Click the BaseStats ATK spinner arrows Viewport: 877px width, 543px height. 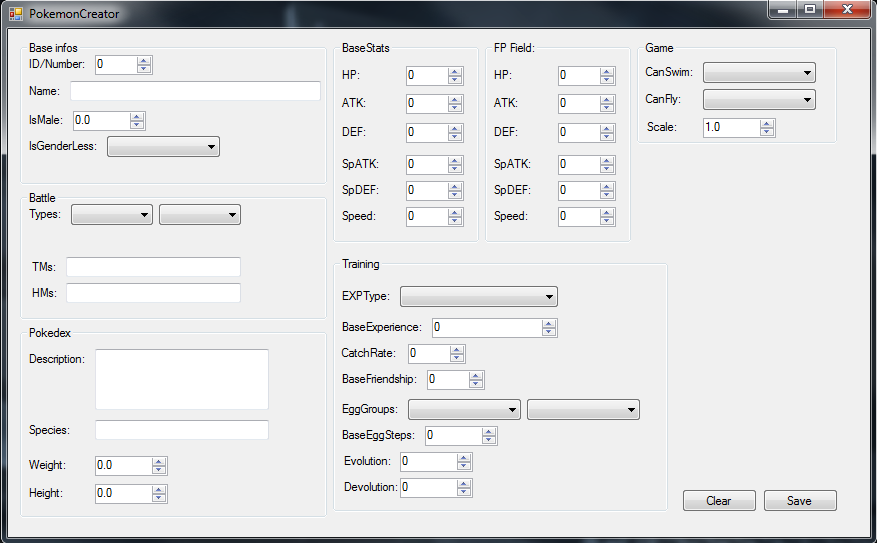(455, 104)
